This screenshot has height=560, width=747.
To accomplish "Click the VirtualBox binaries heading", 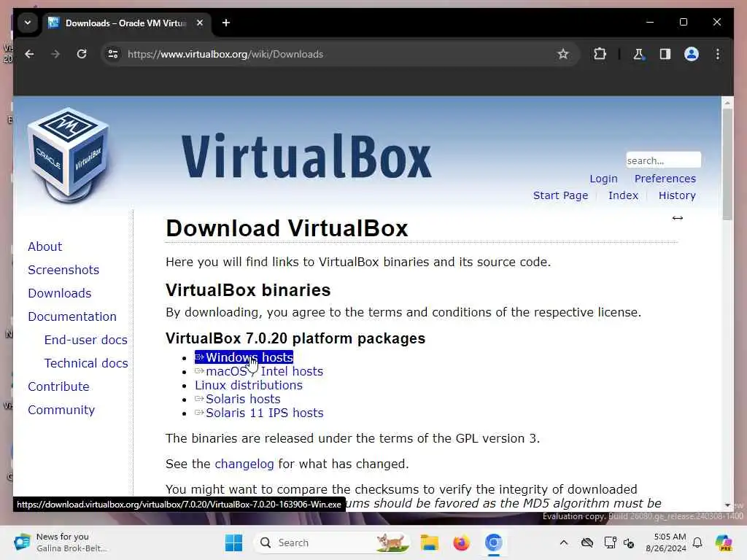I will click(x=248, y=290).
